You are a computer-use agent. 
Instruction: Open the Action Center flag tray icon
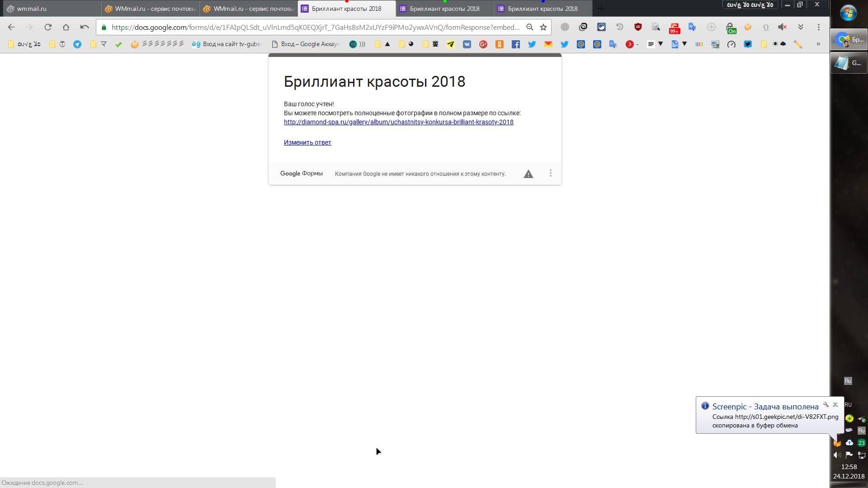(x=849, y=455)
